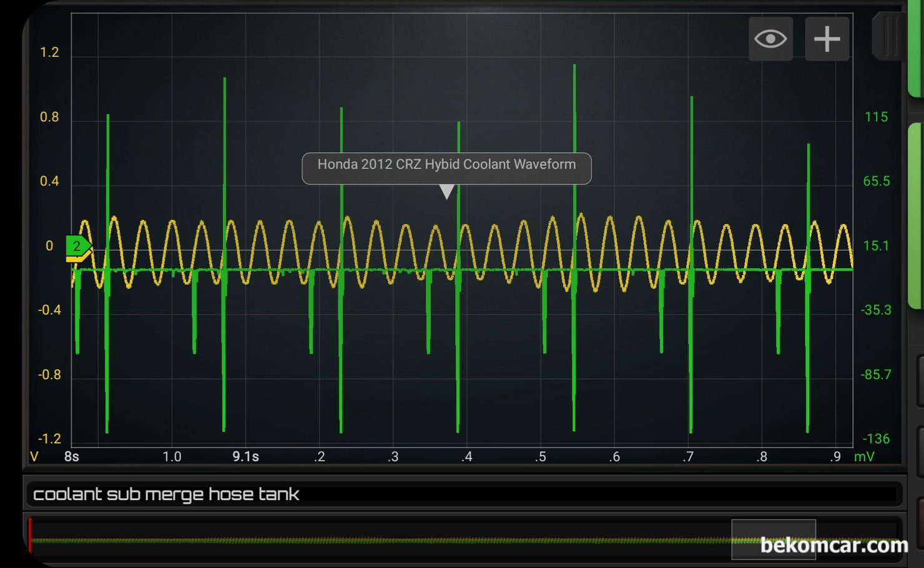Select the yellow channel marker under 2
The height and width of the screenshot is (568, 924).
(x=77, y=257)
